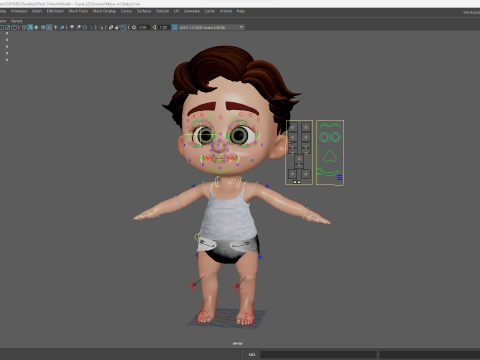Open the Deform menu
This screenshot has width=480, height=360.
coord(162,11)
